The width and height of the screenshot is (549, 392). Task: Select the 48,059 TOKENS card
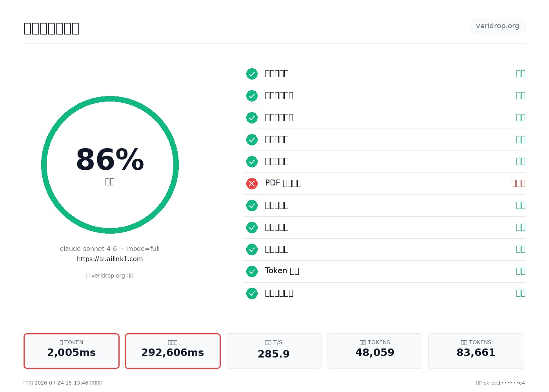[x=375, y=351]
